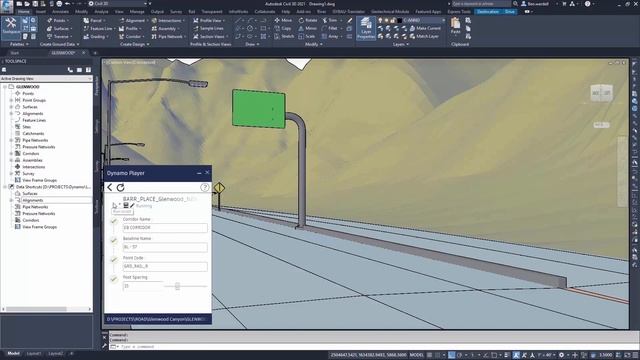Run the BARR_PLACE_Glenwood script
This screenshot has height=360, width=640.
tap(115, 205)
